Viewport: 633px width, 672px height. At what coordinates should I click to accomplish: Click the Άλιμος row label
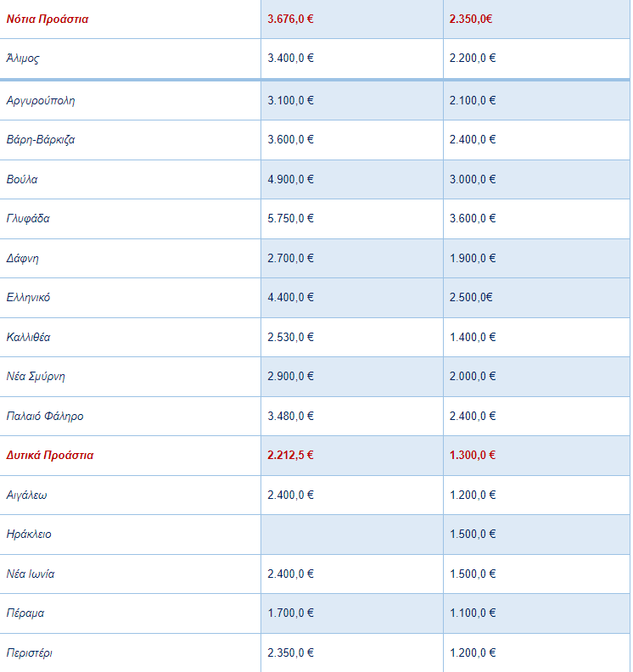[23, 59]
